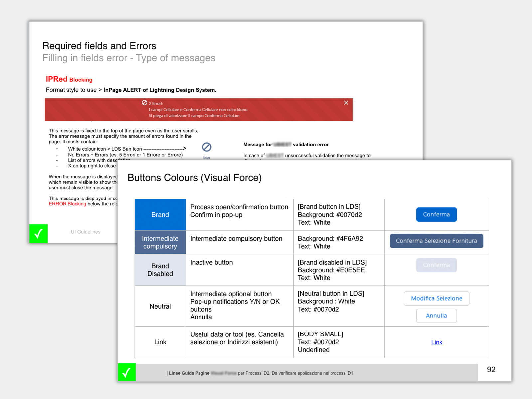Click the Brand row header cell

(x=160, y=214)
